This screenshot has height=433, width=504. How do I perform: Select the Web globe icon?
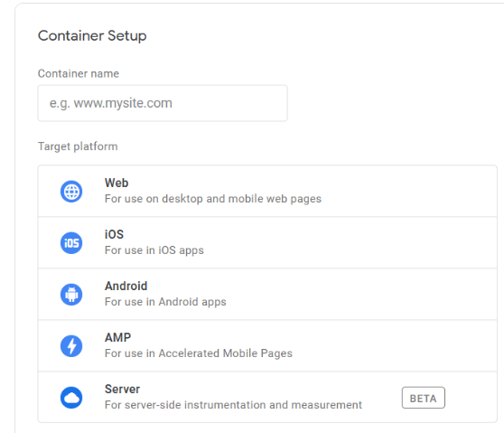71,192
